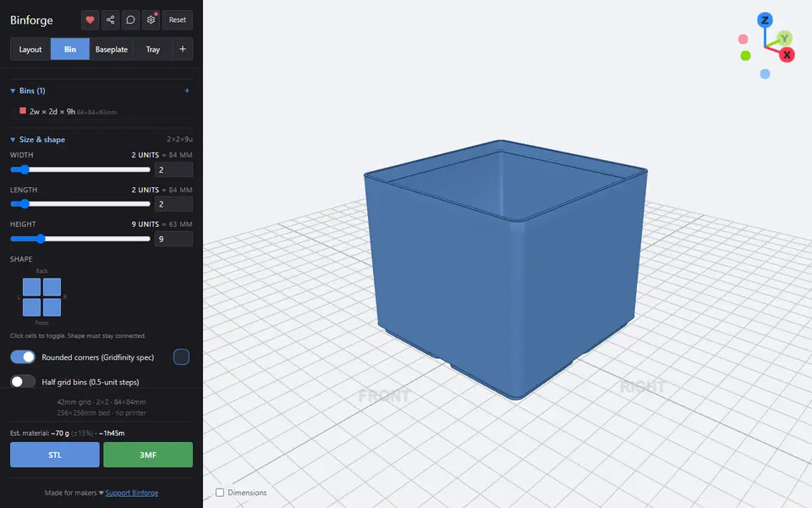812x508 pixels.
Task: Switch to the Layout tab
Action: 30,49
